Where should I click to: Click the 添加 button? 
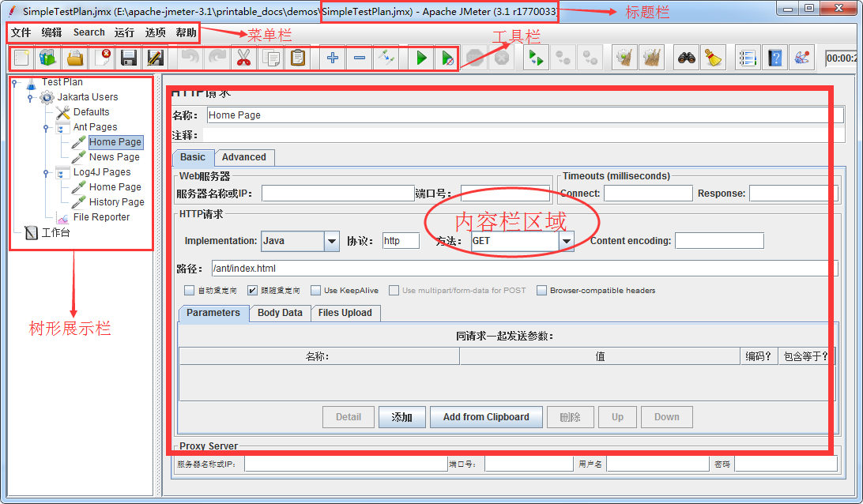tap(401, 417)
